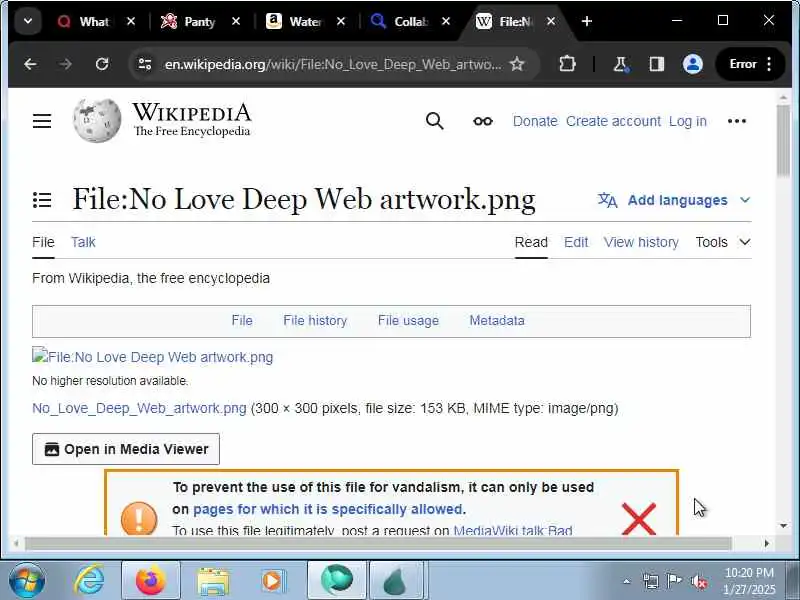
Task: Expand the Tools dropdown
Action: [723, 242]
